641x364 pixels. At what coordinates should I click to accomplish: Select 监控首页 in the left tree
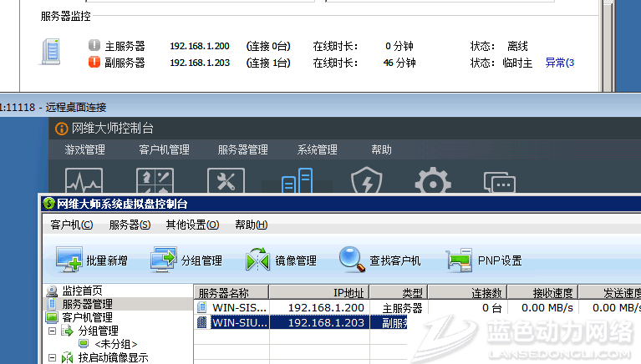(82, 291)
